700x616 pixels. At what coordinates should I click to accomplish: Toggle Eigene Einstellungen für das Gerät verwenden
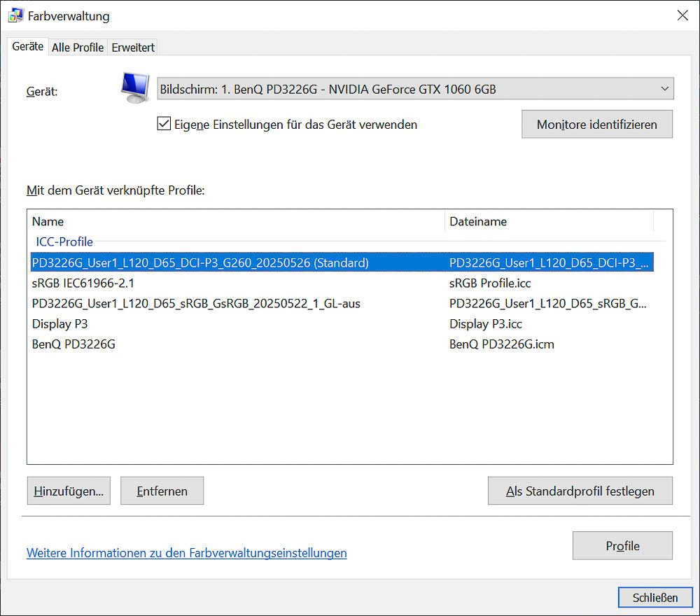coord(164,124)
